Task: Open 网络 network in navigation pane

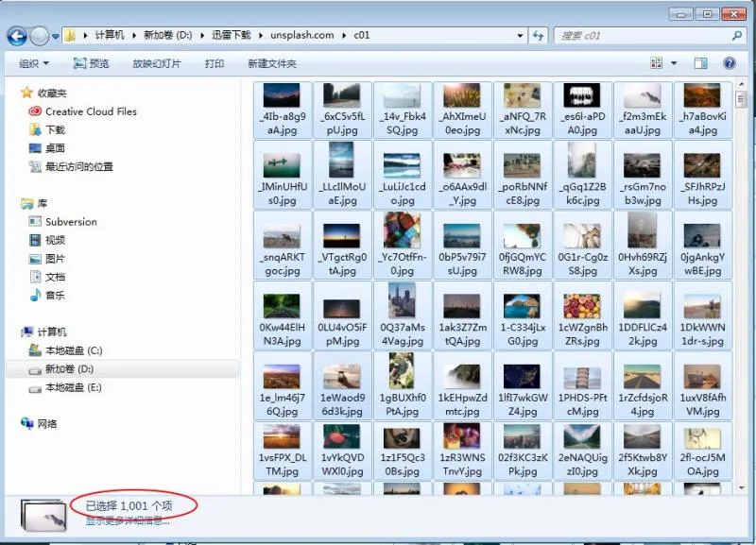Action: 47,424
